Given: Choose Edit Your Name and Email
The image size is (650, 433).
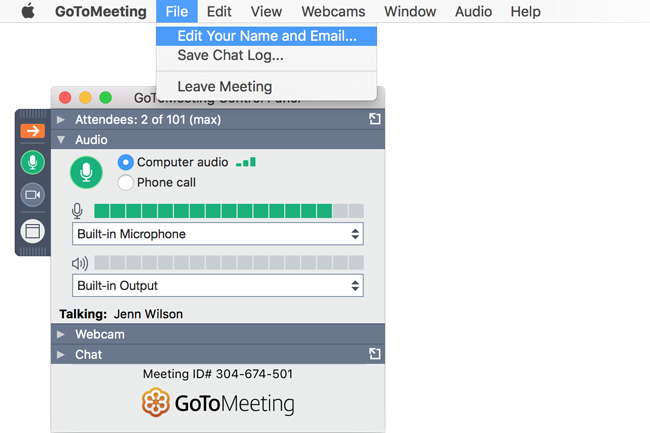Looking at the screenshot, I should point(267,36).
